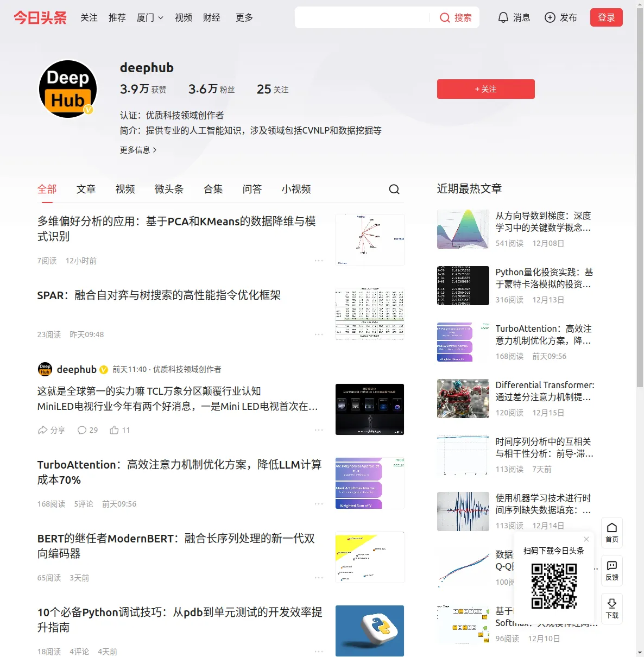Viewport: 644px width, 657px height.
Task: Expand 更多信息 profile details
Action: click(138, 150)
